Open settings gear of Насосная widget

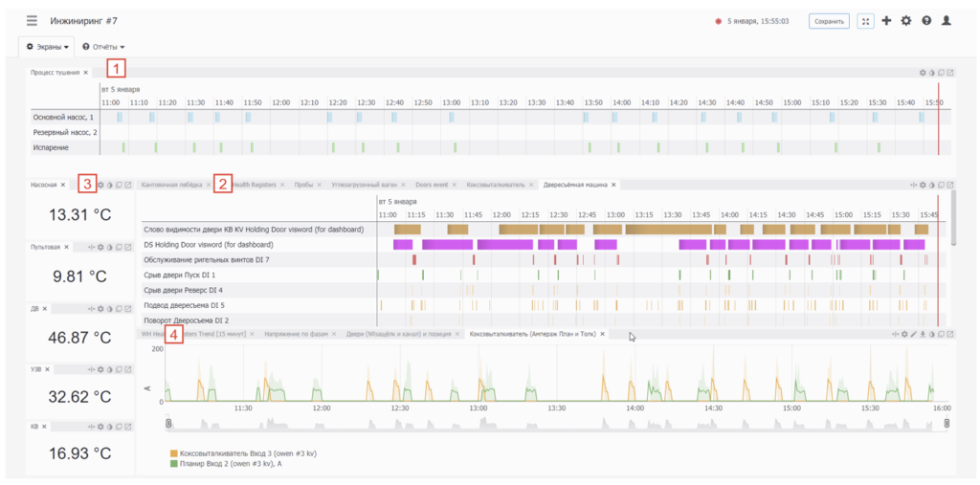click(100, 185)
